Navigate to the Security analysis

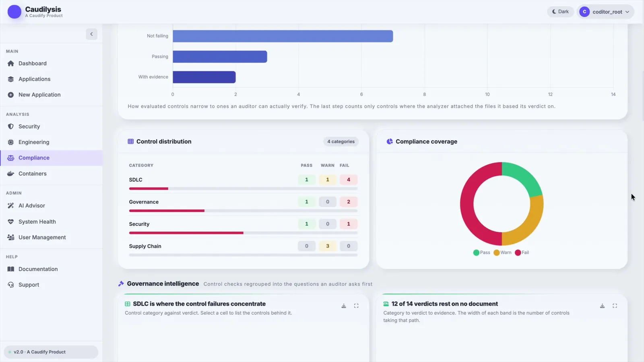(x=52, y=126)
